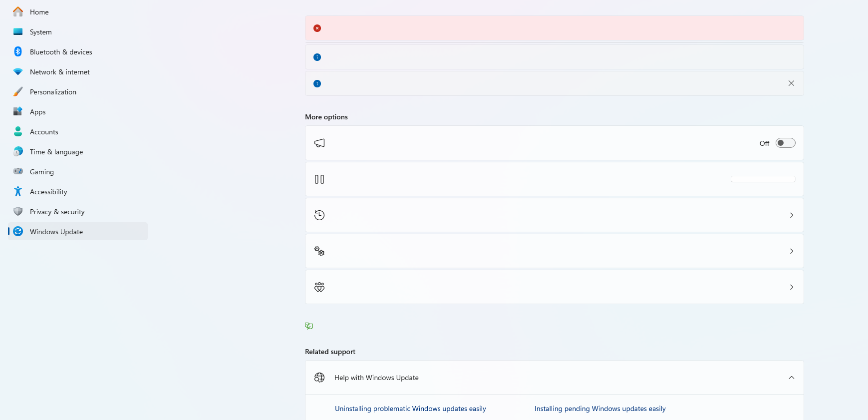
Task: Go to Accessibility settings
Action: pyautogui.click(x=77, y=192)
